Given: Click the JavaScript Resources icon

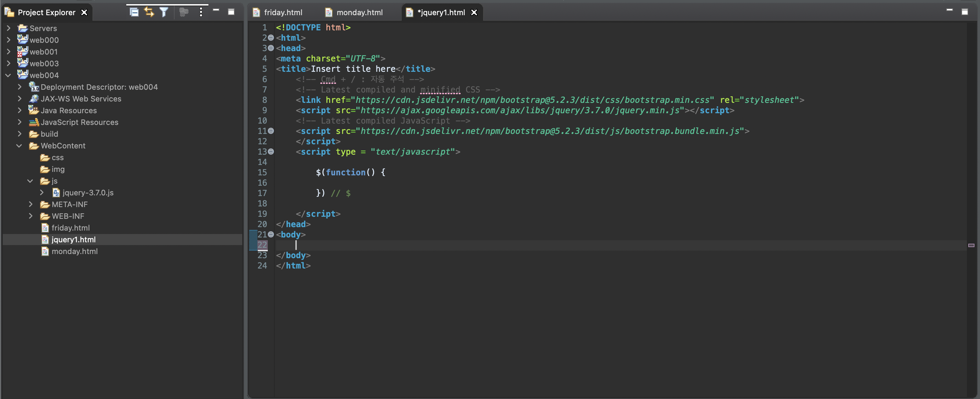Looking at the screenshot, I should [x=34, y=122].
